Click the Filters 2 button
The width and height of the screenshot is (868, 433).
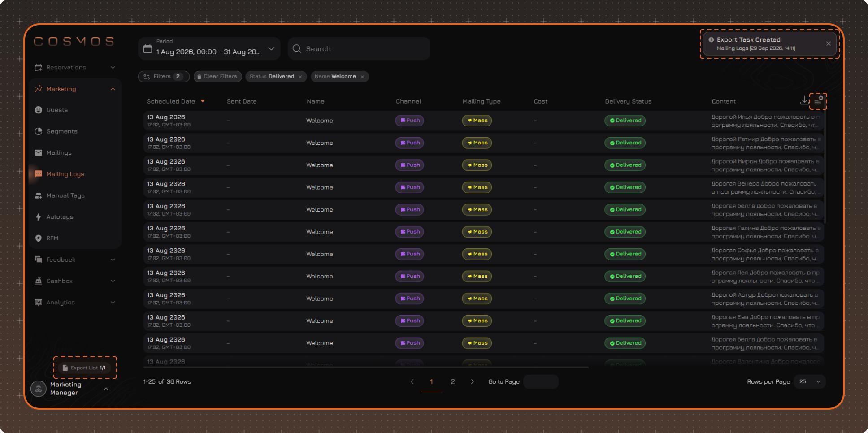pyautogui.click(x=164, y=77)
